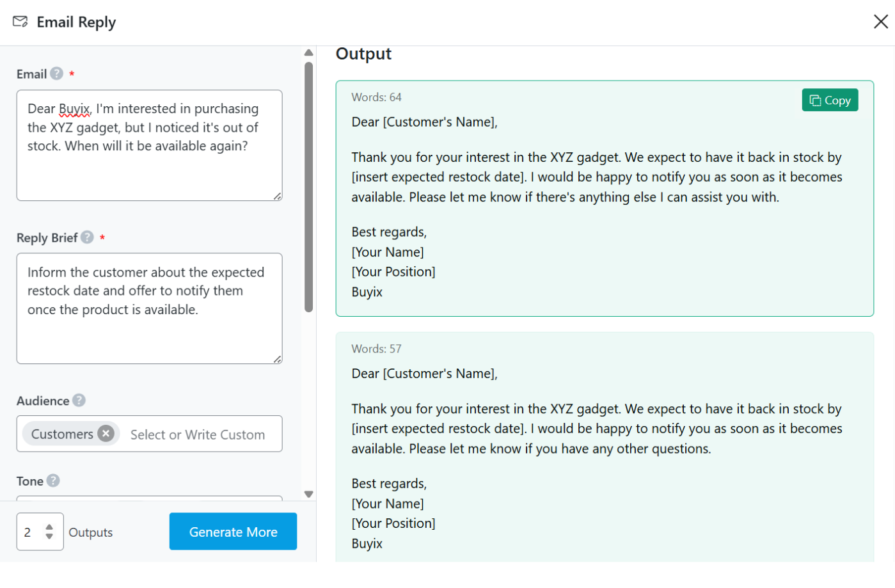Close the Email Reply panel

click(x=880, y=22)
